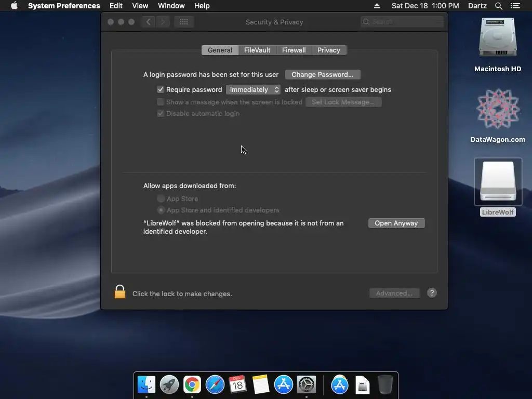Click the Security & Privacy window title
This screenshot has height=399, width=532.
point(274,22)
